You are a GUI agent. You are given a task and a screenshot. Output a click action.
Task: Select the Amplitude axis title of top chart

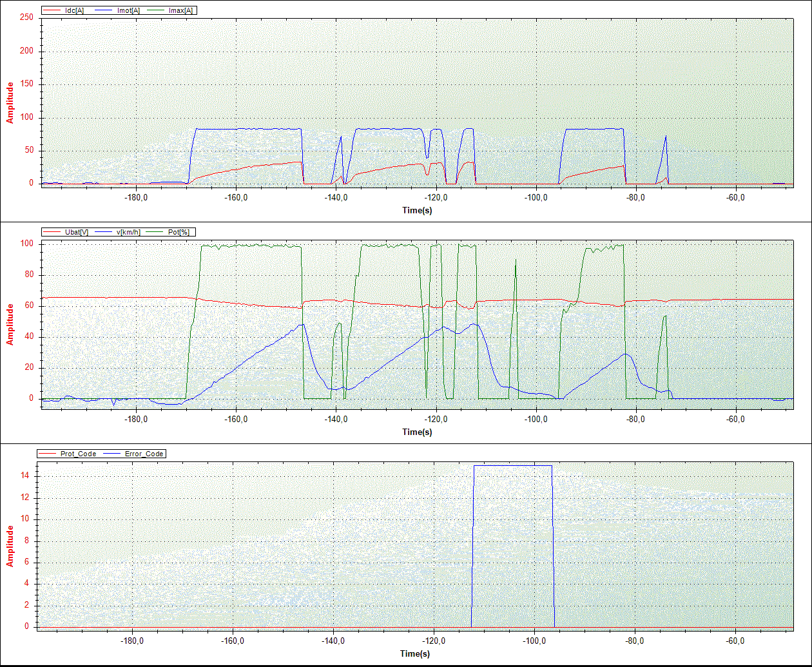click(x=10, y=102)
